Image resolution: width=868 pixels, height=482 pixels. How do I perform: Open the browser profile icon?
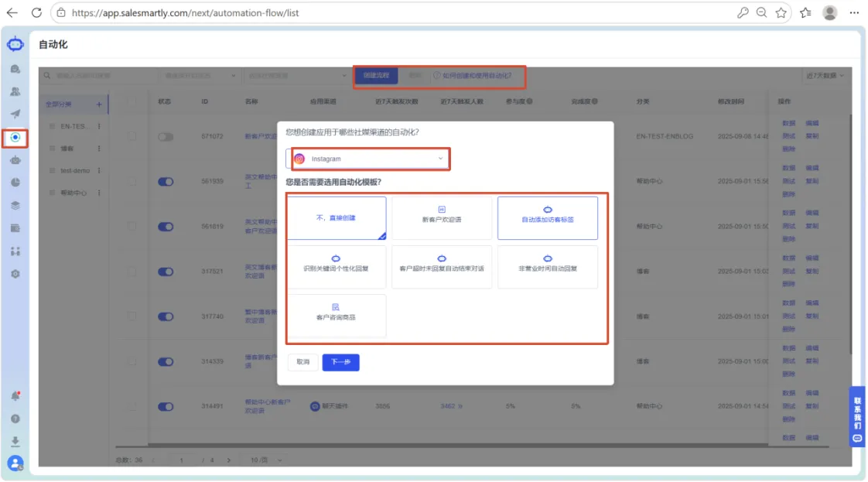[x=830, y=12]
